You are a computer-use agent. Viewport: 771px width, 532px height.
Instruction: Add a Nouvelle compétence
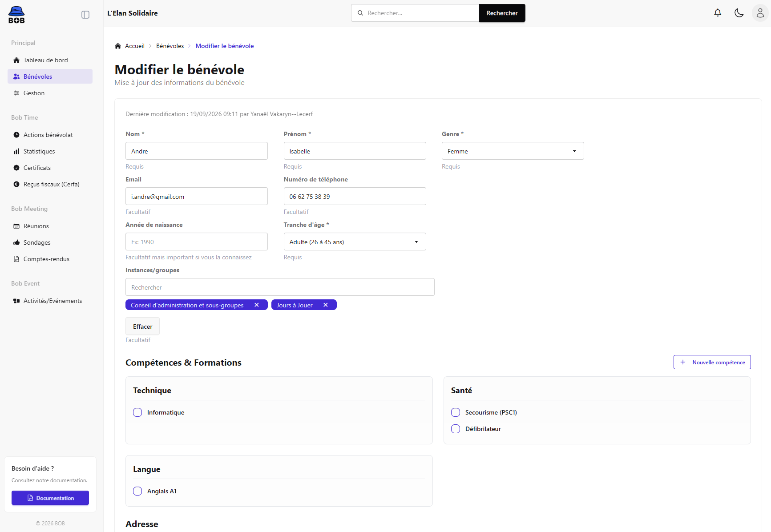click(x=712, y=362)
